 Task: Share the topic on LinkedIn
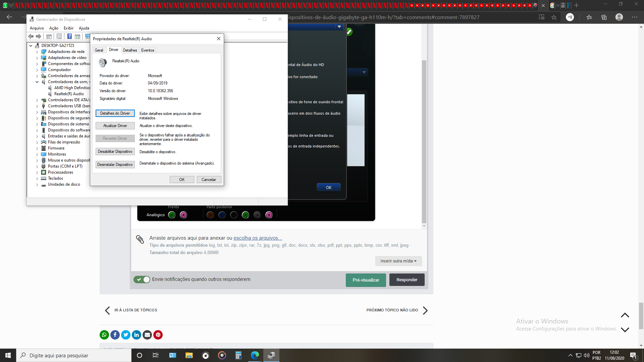[x=137, y=335]
